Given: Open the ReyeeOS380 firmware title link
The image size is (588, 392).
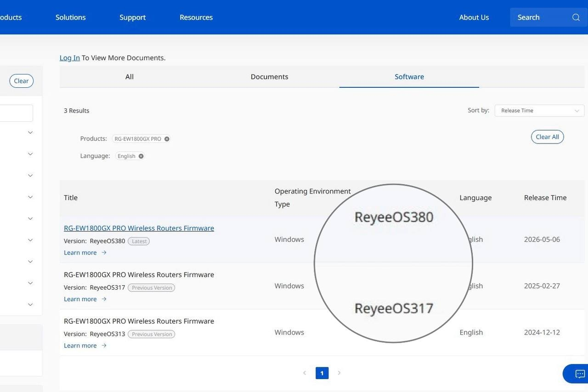Looking at the screenshot, I should (x=139, y=228).
